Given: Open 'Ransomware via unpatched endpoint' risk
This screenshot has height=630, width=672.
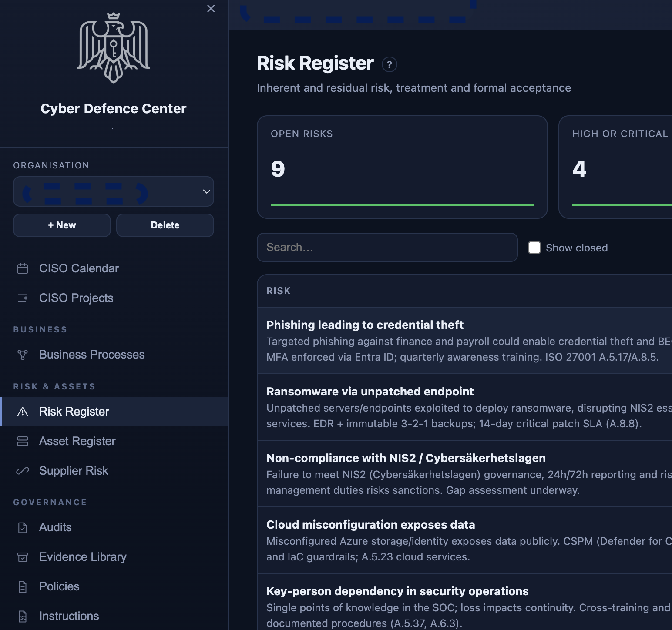Looking at the screenshot, I should click(x=464, y=407).
